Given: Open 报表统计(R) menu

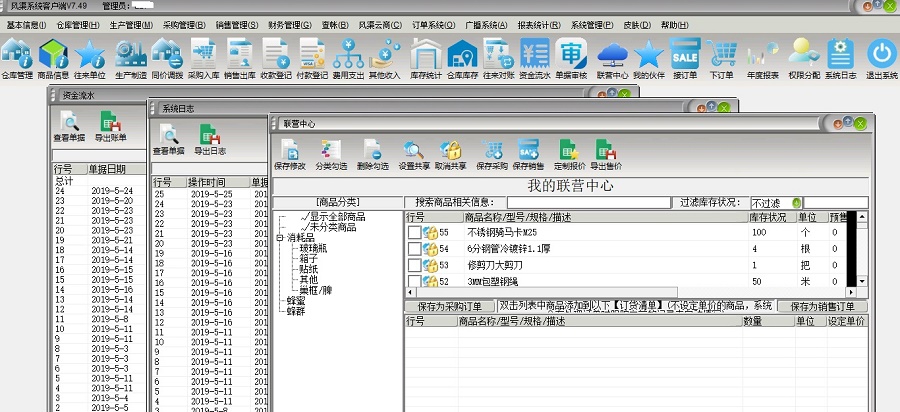Looking at the screenshot, I should (x=539, y=25).
